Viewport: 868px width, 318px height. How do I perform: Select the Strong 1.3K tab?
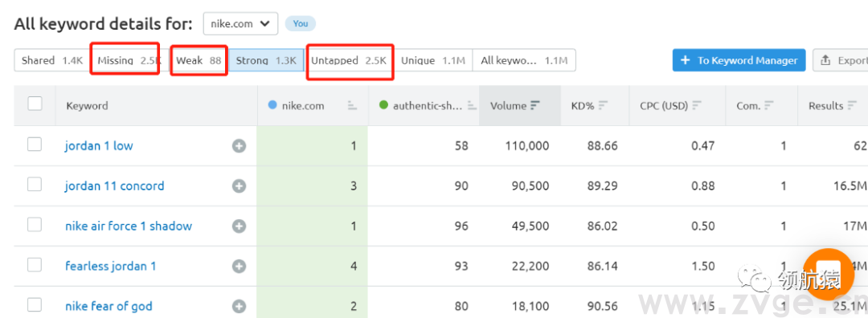click(266, 61)
